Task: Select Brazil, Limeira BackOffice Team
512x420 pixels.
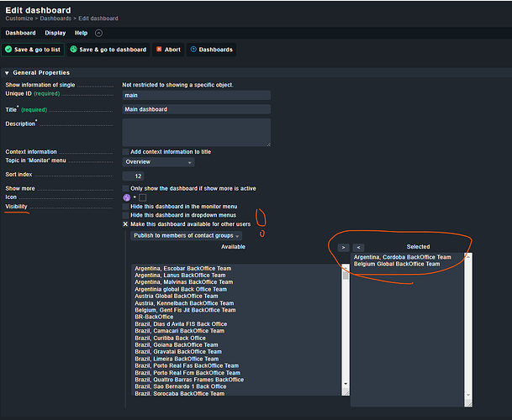Action: [177, 359]
